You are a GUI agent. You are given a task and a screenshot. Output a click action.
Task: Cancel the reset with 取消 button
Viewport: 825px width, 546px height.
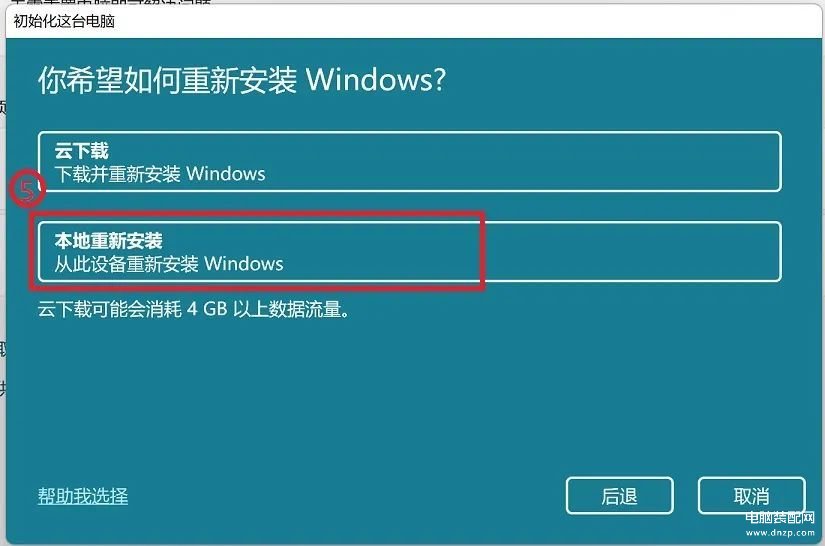click(x=751, y=496)
